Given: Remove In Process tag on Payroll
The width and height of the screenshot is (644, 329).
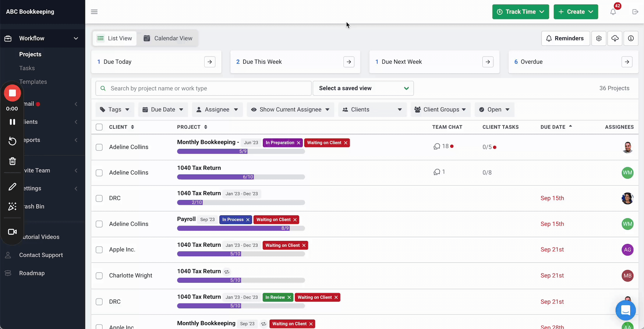Looking at the screenshot, I should point(248,220).
